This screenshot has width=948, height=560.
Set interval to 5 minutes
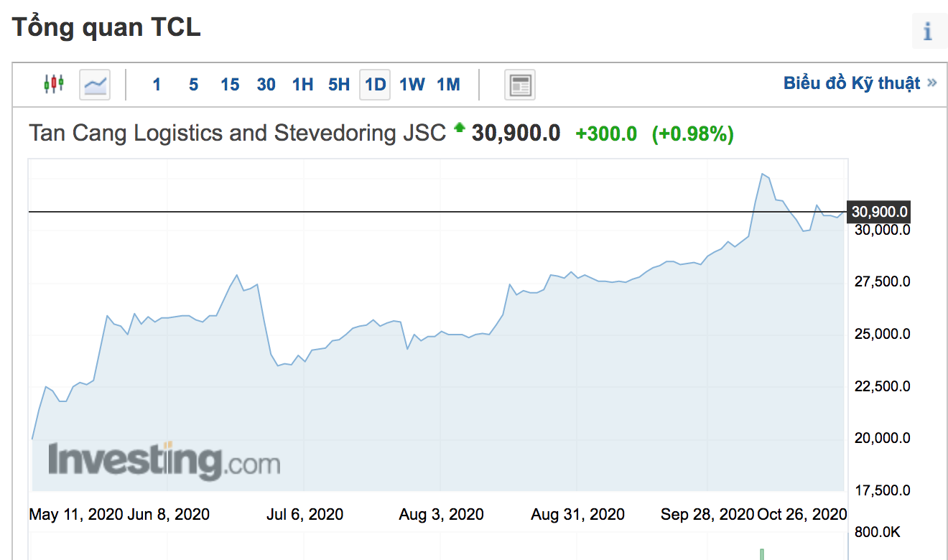(193, 85)
